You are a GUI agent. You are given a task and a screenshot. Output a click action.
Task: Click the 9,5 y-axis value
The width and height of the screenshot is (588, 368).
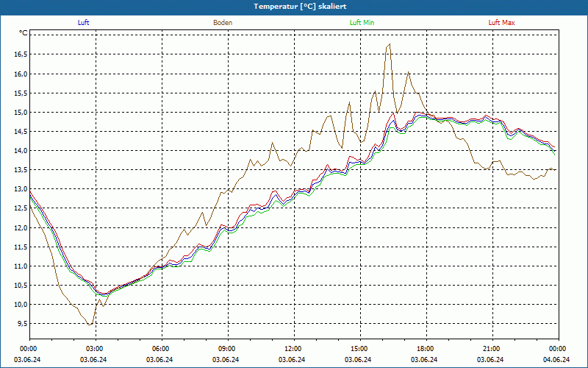[22, 324]
